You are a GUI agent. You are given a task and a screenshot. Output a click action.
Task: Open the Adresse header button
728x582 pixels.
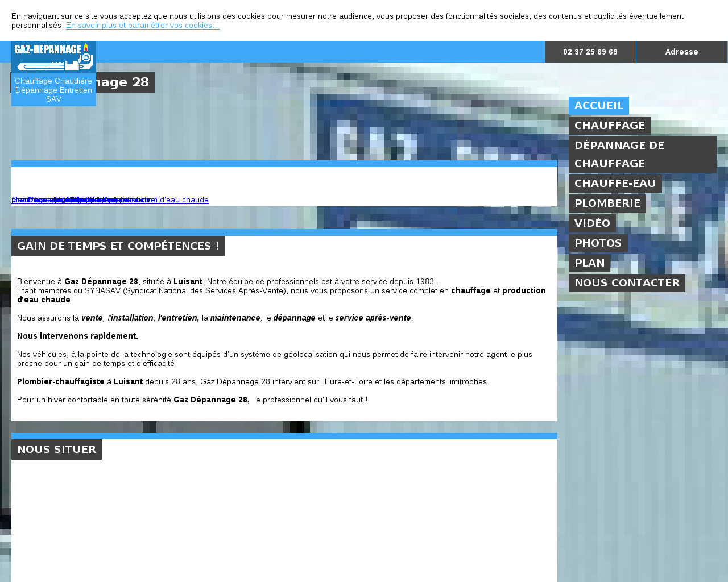681,52
